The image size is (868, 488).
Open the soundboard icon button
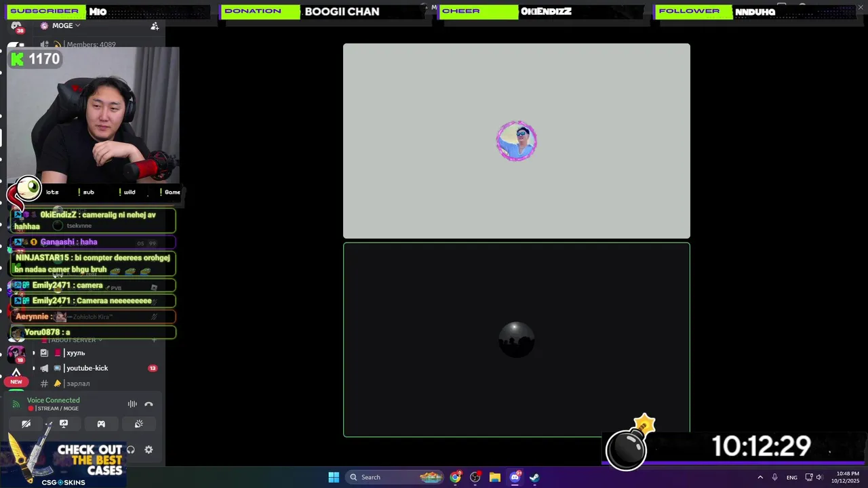click(139, 424)
